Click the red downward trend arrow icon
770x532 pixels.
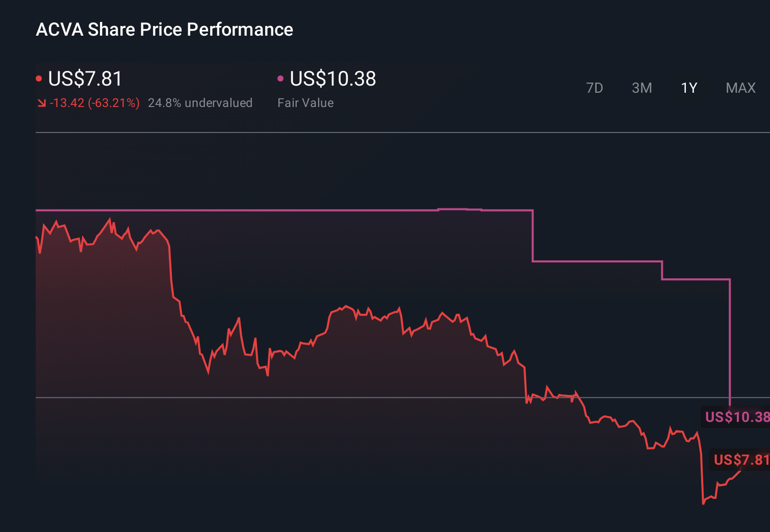click(x=42, y=102)
